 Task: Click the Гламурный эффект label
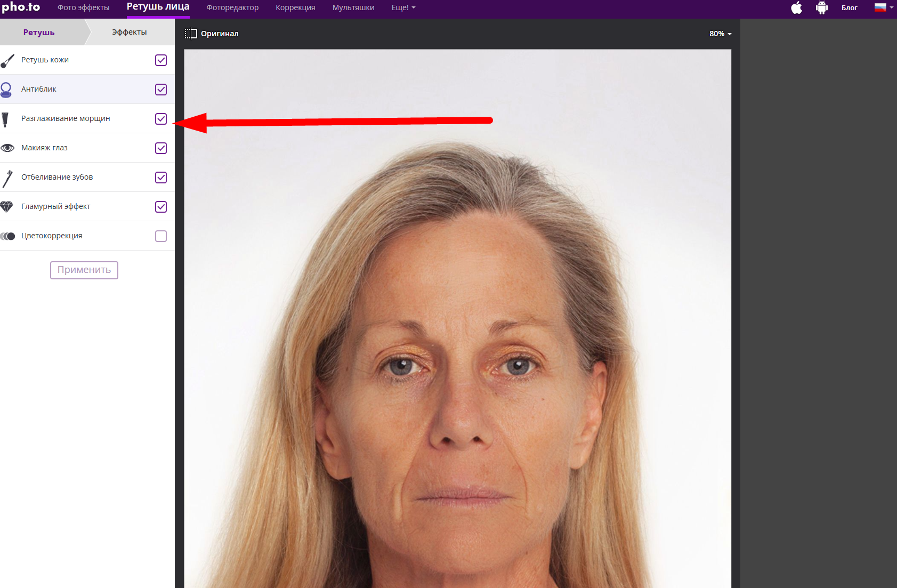pos(56,206)
